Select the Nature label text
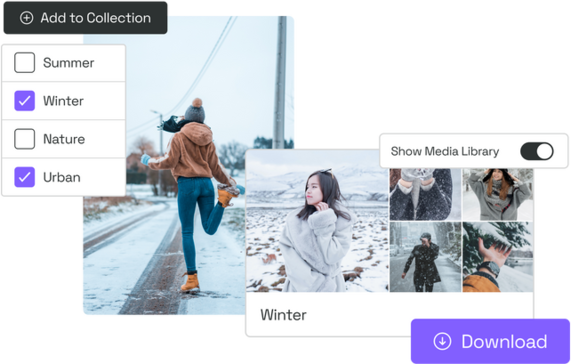 tap(64, 139)
